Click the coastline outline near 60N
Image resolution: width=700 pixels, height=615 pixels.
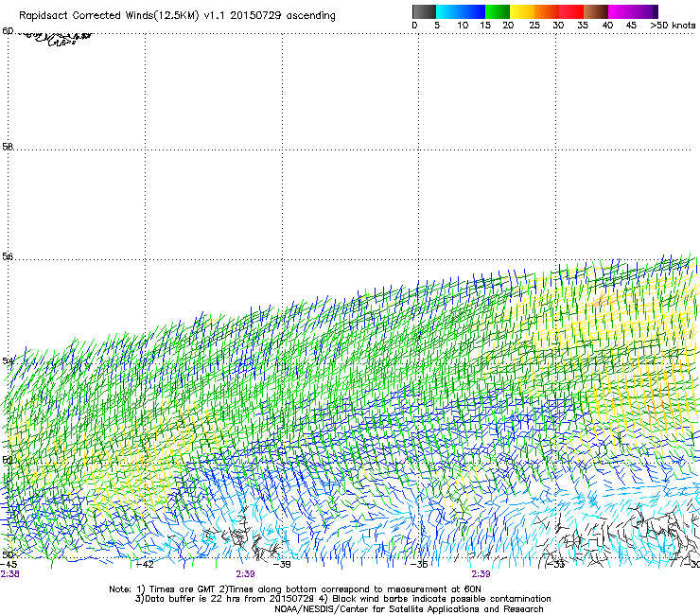click(x=55, y=39)
